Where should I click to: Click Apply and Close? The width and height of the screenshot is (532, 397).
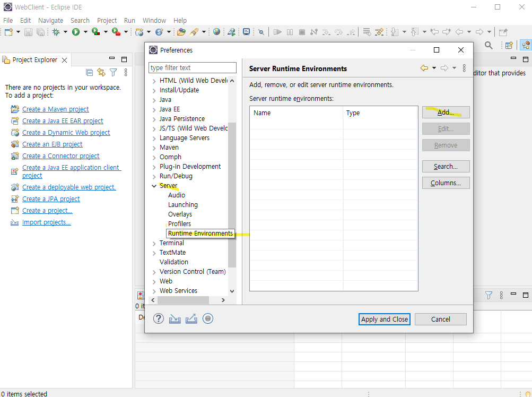click(385, 319)
